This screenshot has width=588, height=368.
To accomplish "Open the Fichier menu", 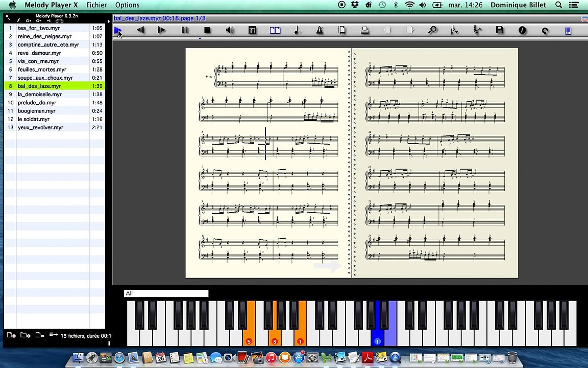I will 96,5.
